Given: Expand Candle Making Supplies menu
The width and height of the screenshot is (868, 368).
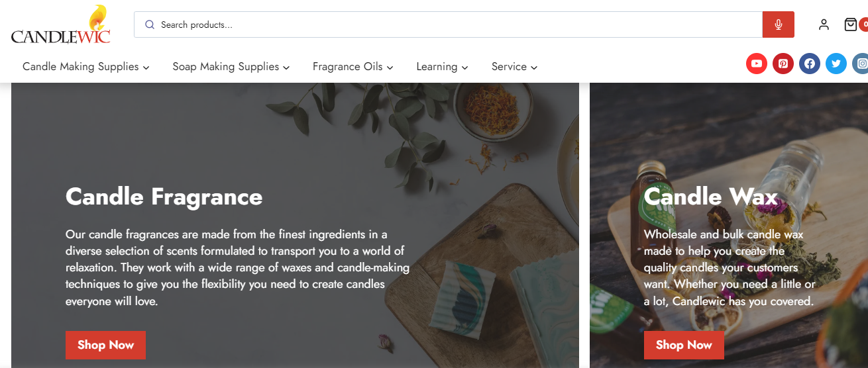Looking at the screenshot, I should tap(85, 67).
